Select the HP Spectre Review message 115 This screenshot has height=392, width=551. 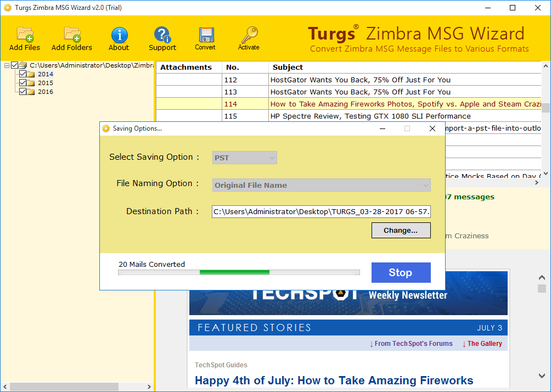click(x=348, y=116)
